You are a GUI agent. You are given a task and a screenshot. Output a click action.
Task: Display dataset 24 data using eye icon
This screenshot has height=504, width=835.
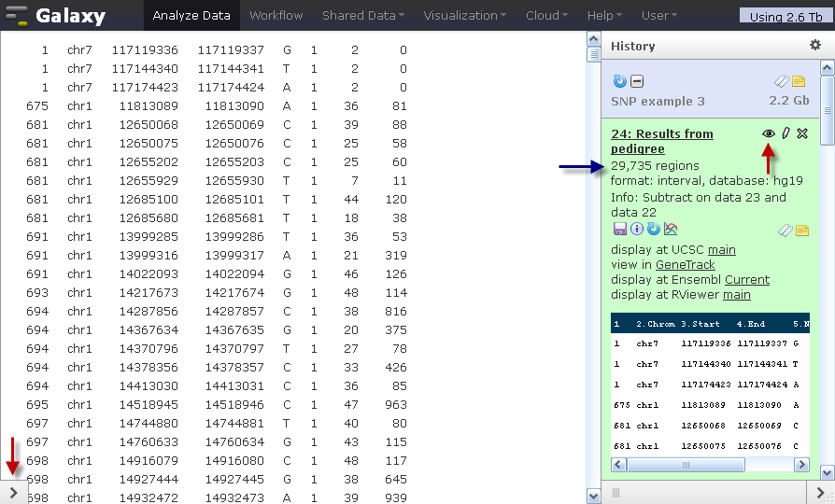click(768, 133)
